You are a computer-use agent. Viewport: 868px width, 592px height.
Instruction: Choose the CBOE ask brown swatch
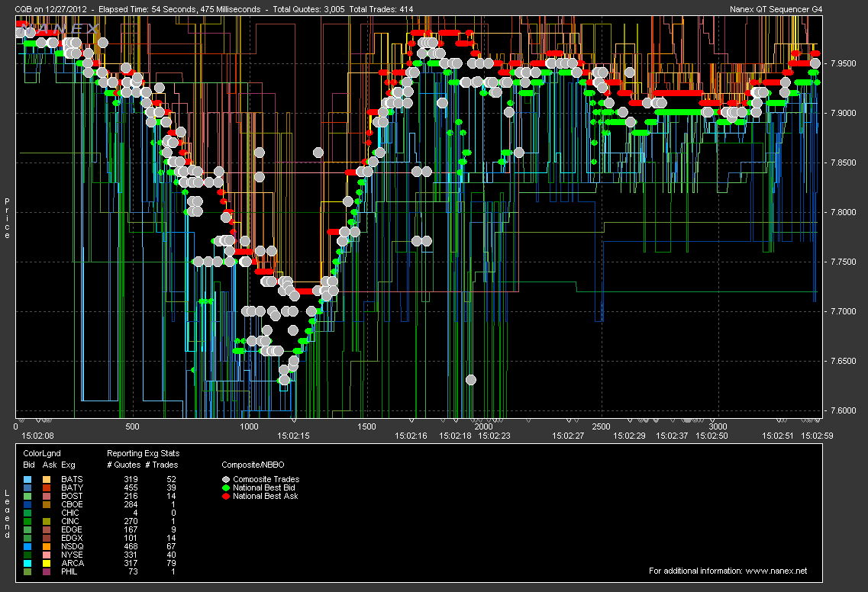(47, 504)
